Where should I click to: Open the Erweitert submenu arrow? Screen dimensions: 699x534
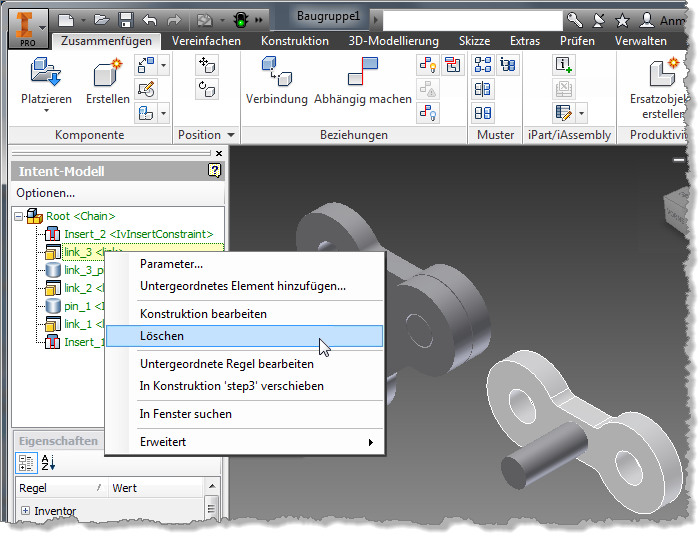tap(370, 442)
